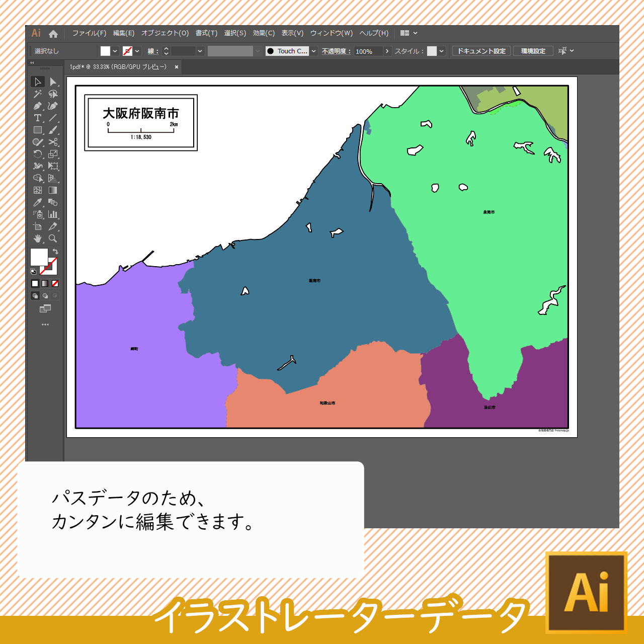The image size is (644, 644).
Task: Click the white Fill color swatch in toolbox
Action: click(x=39, y=257)
